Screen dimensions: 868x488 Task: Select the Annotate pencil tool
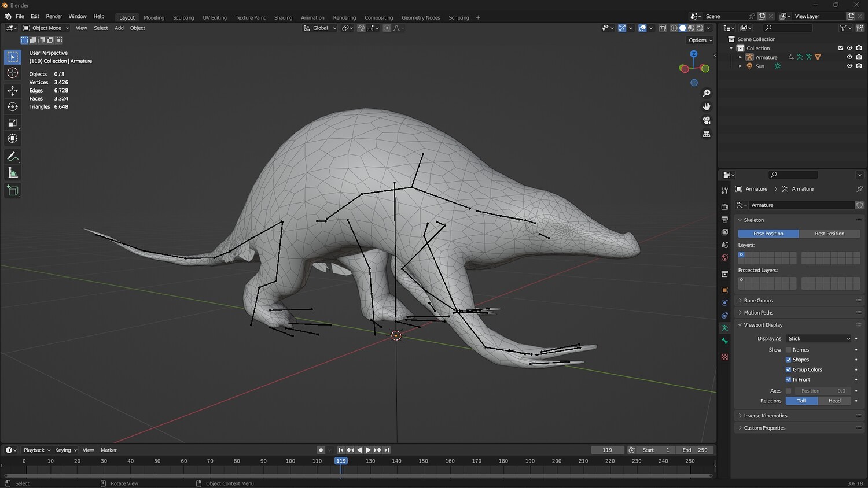click(x=12, y=157)
